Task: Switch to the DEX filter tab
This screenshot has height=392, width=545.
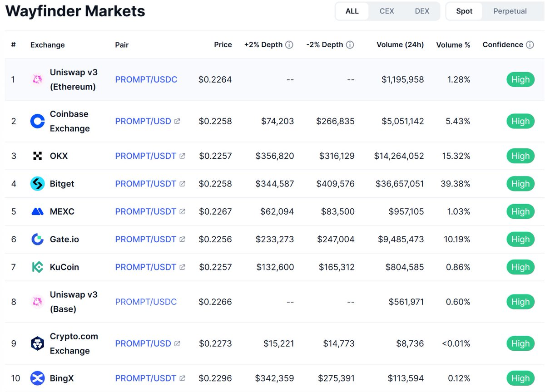Action: [x=422, y=11]
